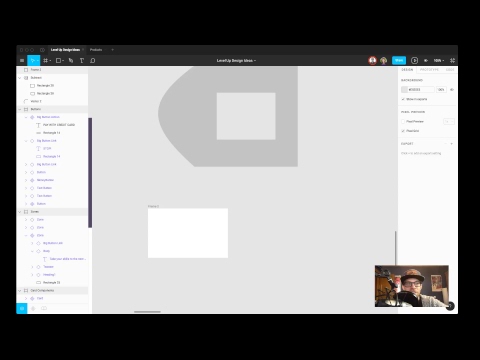The width and height of the screenshot is (480, 360).
Task: Collapse the Buttons frame layer
Action: coord(20,109)
